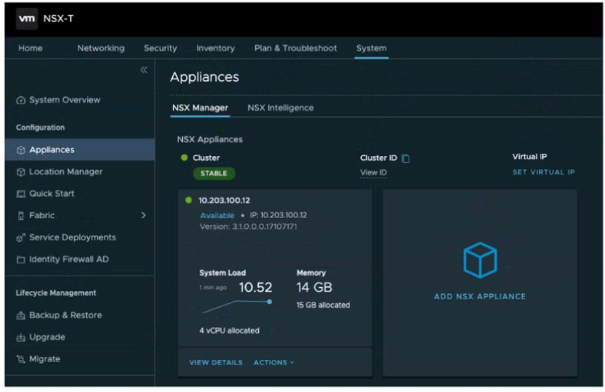The image size is (605, 392).
Task: Click the SET VIRTUAL IP link
Action: [544, 172]
